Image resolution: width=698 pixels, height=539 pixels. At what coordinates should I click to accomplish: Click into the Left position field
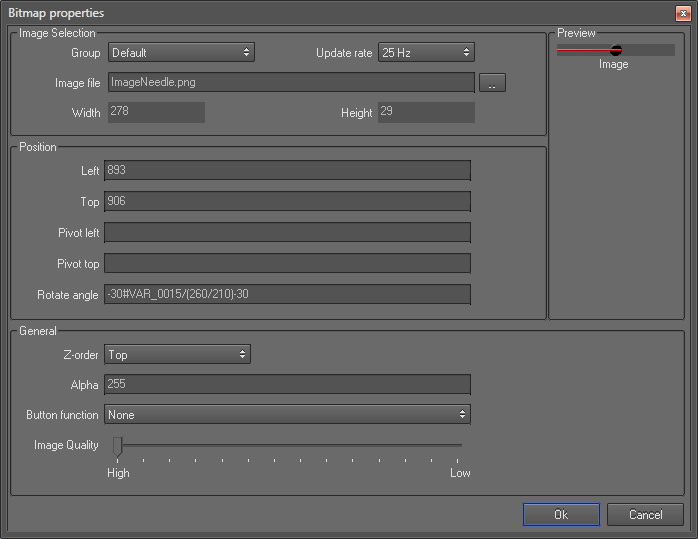[287, 171]
